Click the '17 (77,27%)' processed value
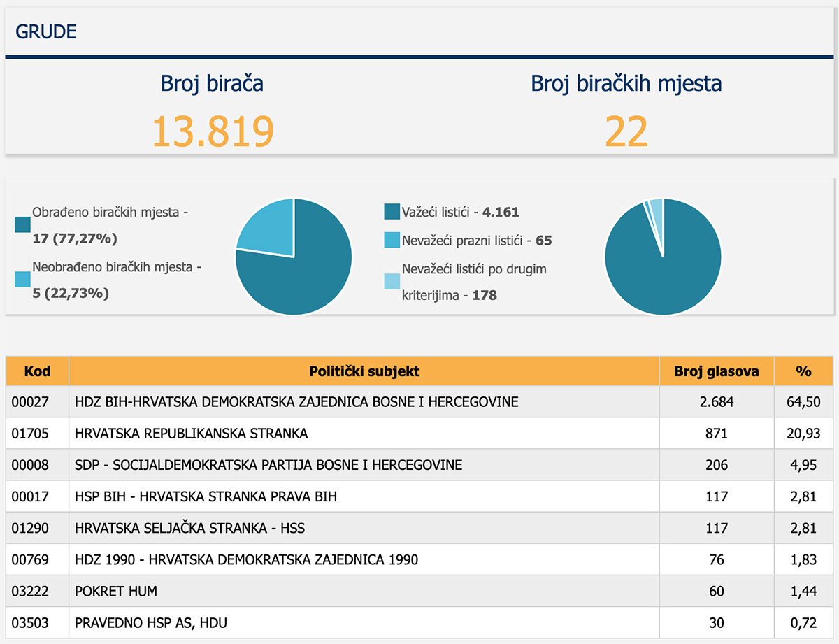This screenshot has width=839, height=644. tap(75, 238)
